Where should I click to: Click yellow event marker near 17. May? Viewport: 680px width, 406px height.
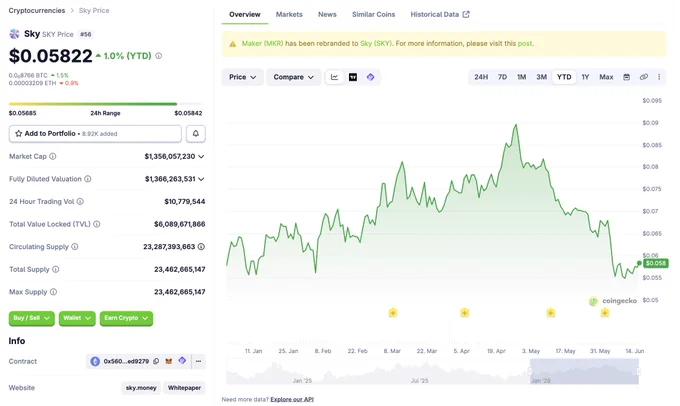(x=551, y=312)
